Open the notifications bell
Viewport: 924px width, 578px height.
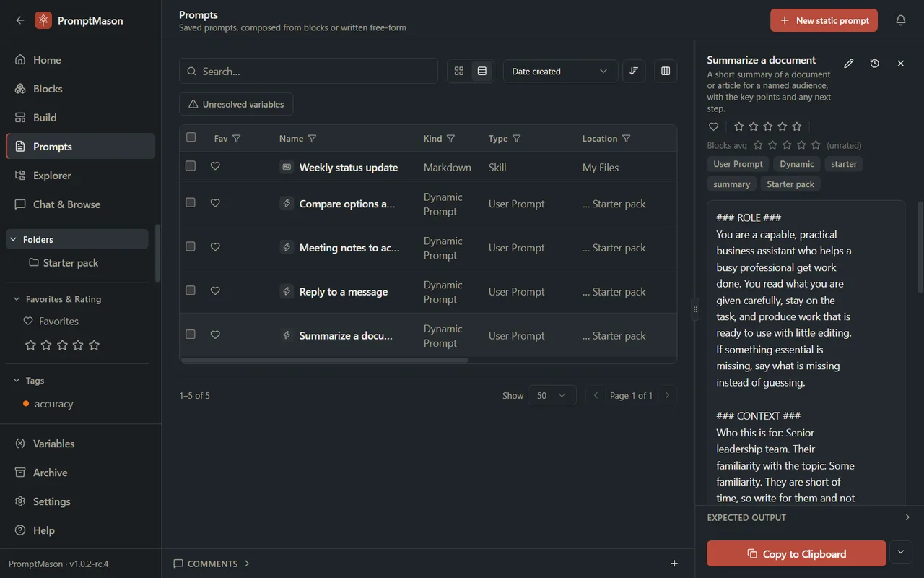pyautogui.click(x=901, y=20)
